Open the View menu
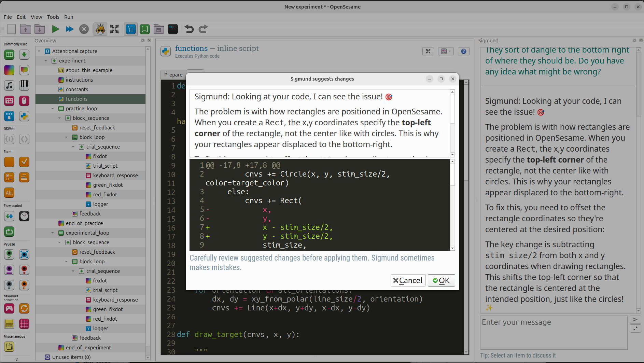Image resolution: width=644 pixels, height=363 pixels. 36,17
